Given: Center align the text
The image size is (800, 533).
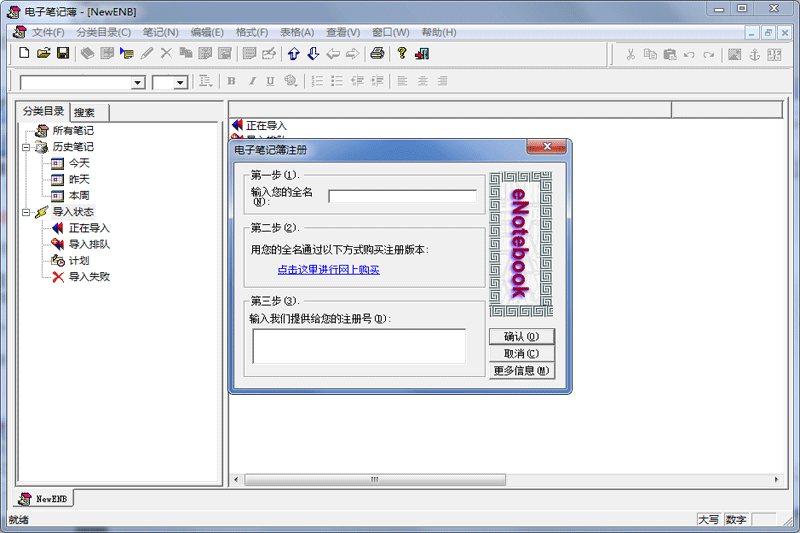Looking at the screenshot, I should click(x=422, y=81).
